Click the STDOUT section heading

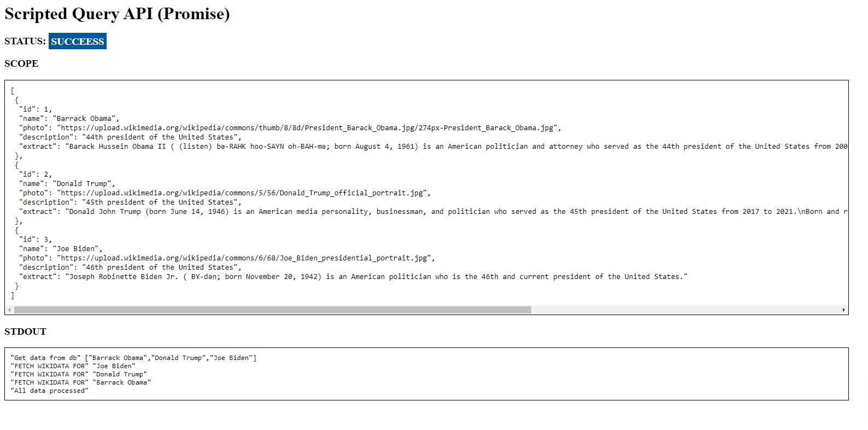[x=25, y=332]
